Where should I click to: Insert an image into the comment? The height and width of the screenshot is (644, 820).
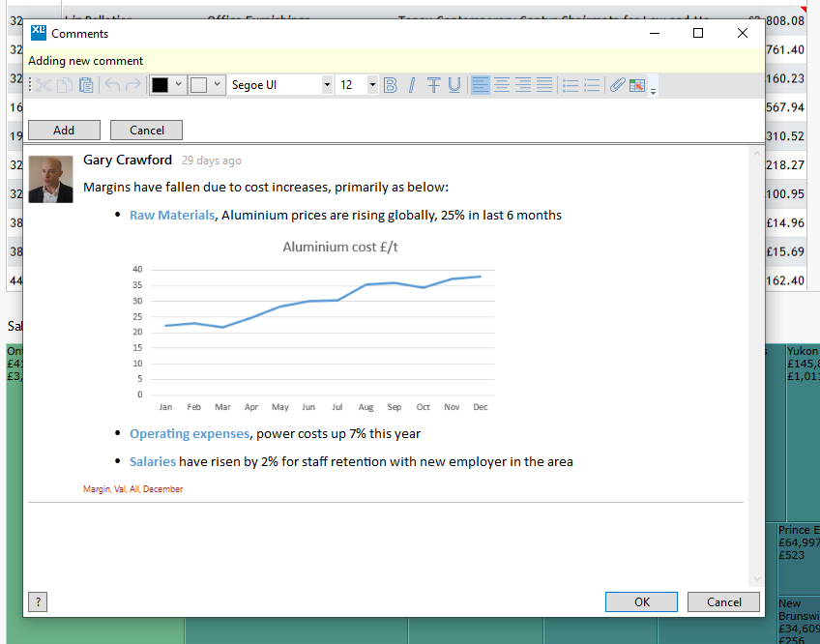[x=637, y=85]
